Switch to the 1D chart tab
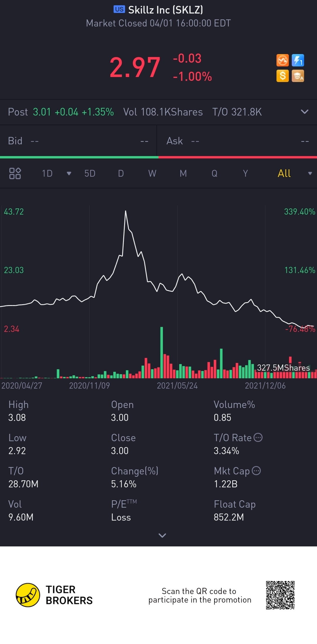 [47, 173]
